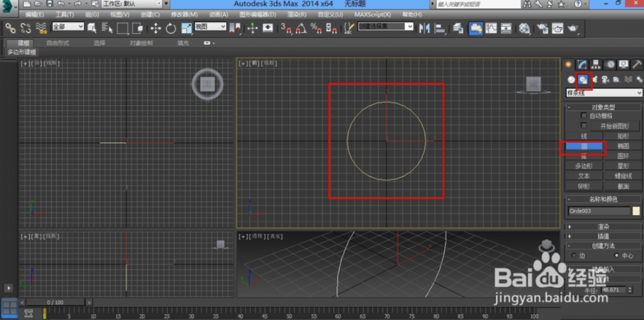The width and height of the screenshot is (644, 320).
Task: Open the 编辑(E) menu
Action: (34, 14)
